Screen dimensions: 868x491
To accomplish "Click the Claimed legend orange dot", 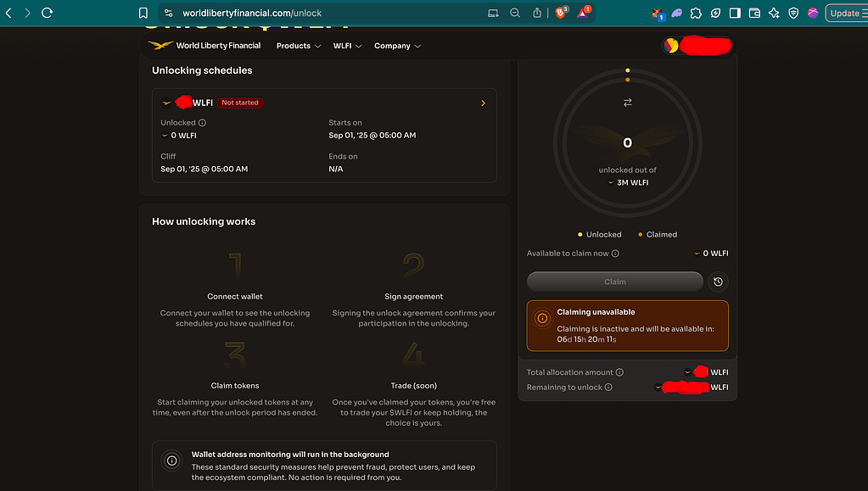I will (640, 235).
